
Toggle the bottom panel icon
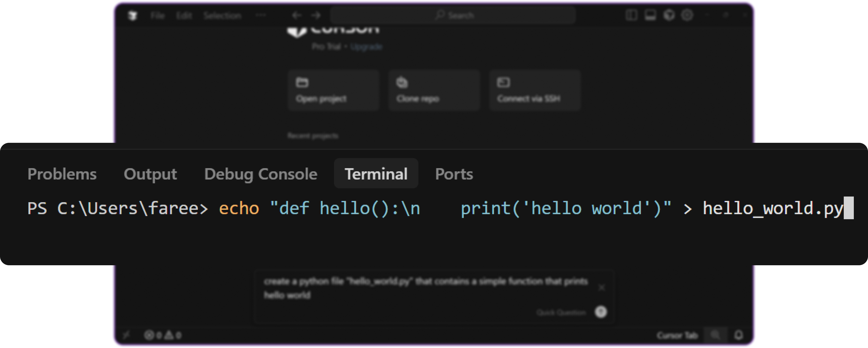(x=650, y=15)
